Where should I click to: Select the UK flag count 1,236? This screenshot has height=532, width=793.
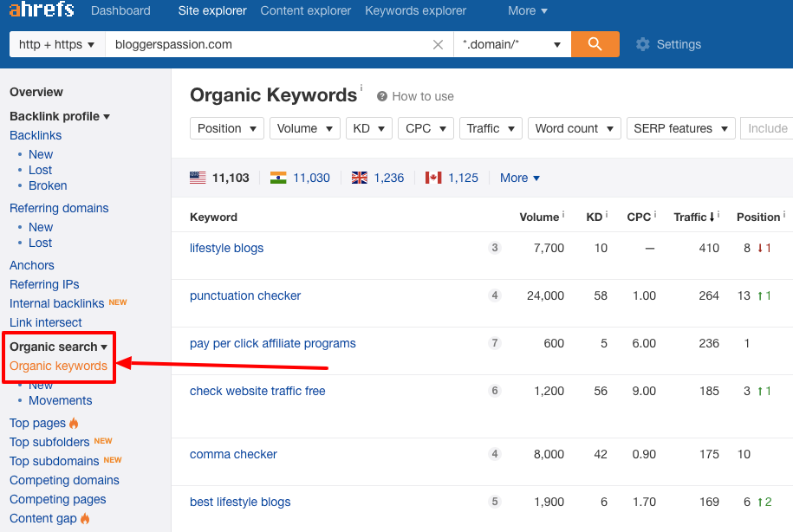pyautogui.click(x=378, y=178)
